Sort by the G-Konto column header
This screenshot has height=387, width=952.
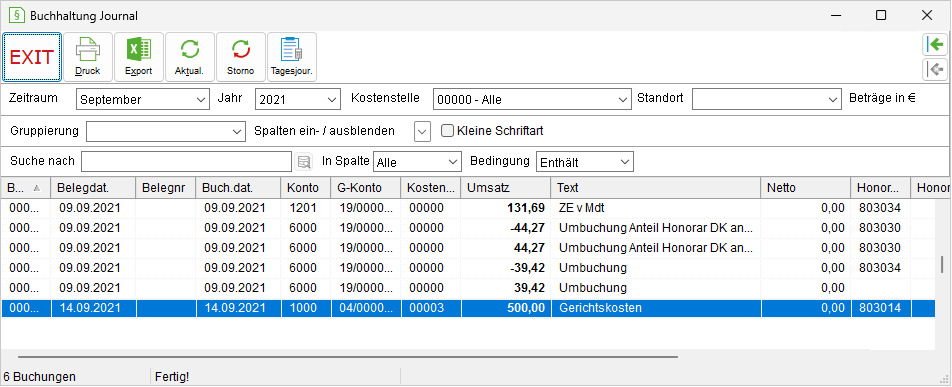pos(366,188)
